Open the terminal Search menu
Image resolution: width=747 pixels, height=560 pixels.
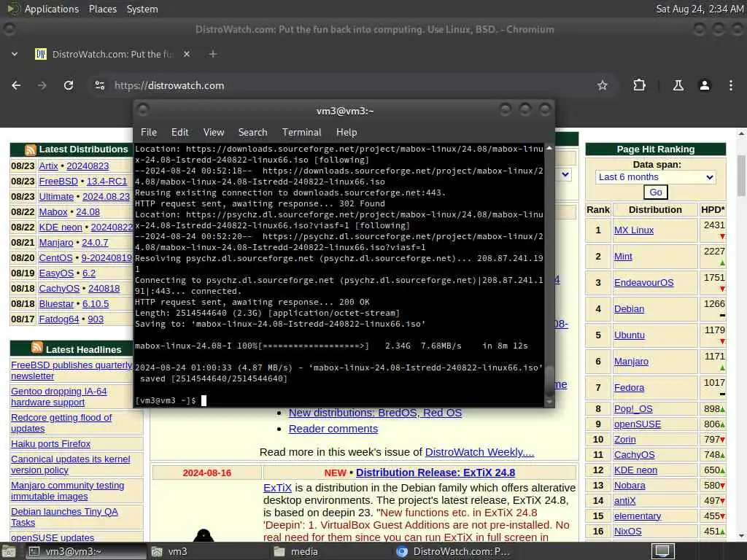pos(252,133)
